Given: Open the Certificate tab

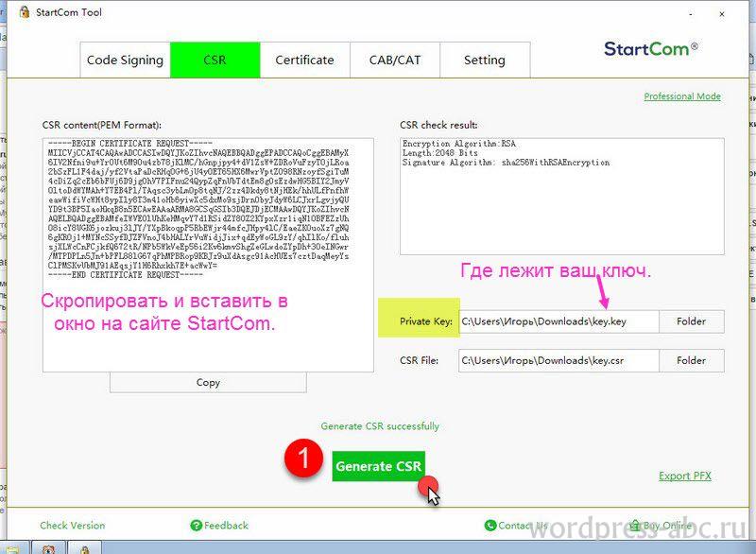Looking at the screenshot, I should pos(304,61).
